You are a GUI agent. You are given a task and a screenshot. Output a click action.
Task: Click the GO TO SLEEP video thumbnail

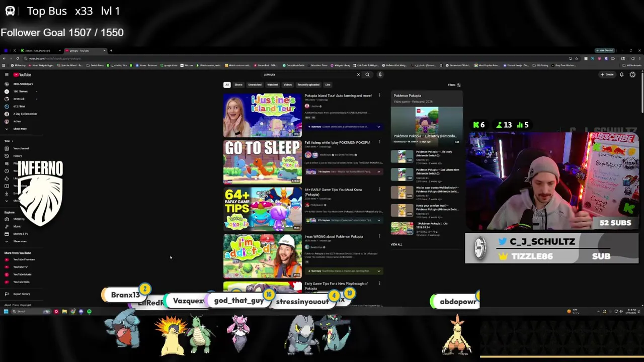[262, 162]
